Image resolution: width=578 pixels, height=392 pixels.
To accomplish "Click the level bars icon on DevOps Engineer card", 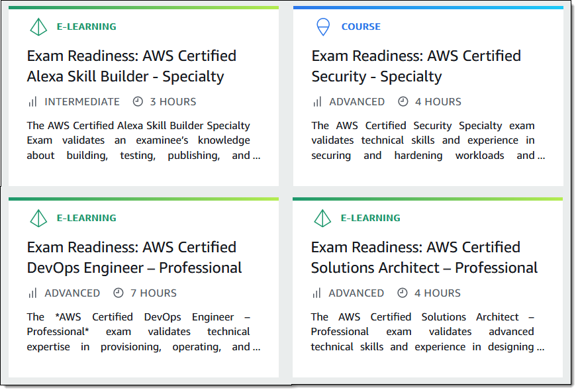I will pyautogui.click(x=33, y=293).
